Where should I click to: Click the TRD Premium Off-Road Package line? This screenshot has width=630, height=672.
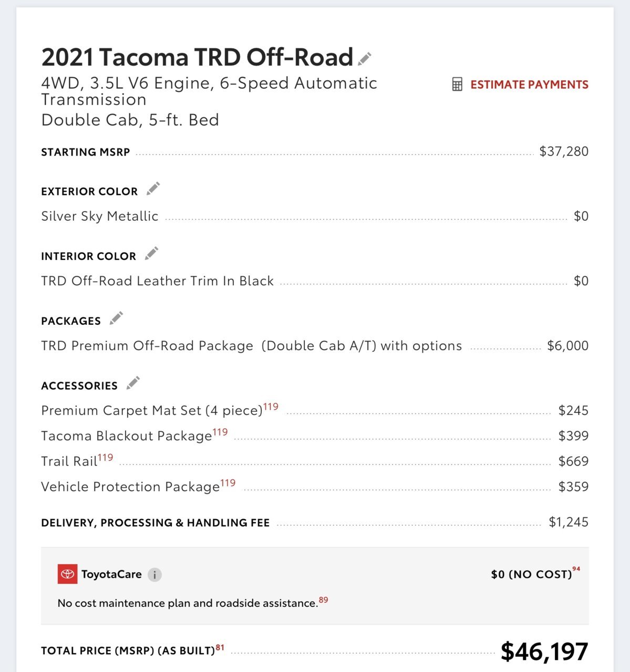tap(315, 346)
